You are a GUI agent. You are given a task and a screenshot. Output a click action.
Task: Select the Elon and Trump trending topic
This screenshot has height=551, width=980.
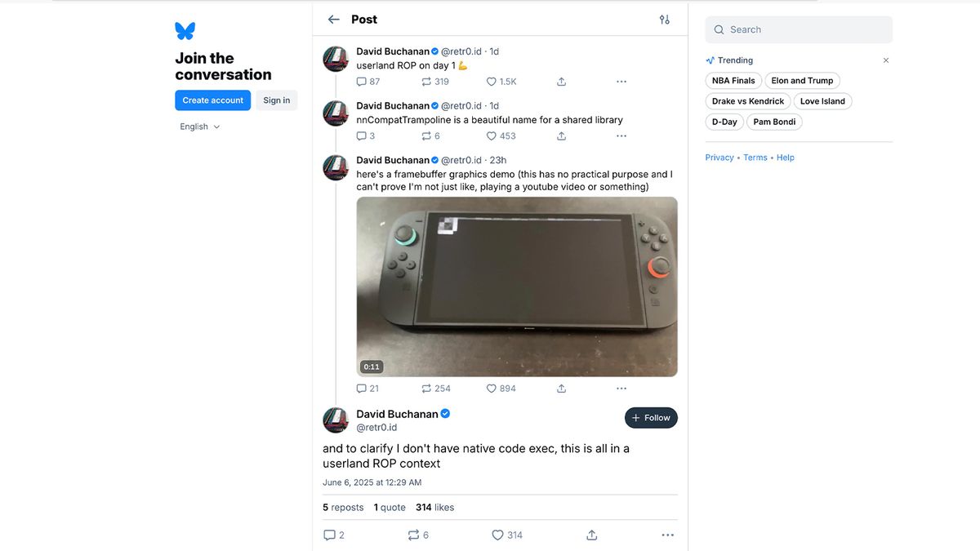coord(802,80)
